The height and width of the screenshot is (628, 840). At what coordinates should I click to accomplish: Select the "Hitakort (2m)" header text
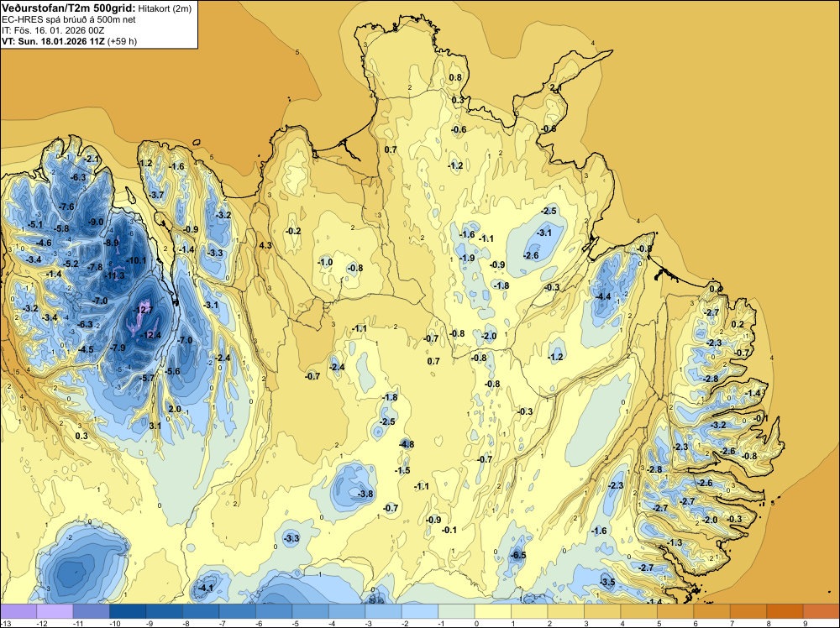pyautogui.click(x=165, y=8)
